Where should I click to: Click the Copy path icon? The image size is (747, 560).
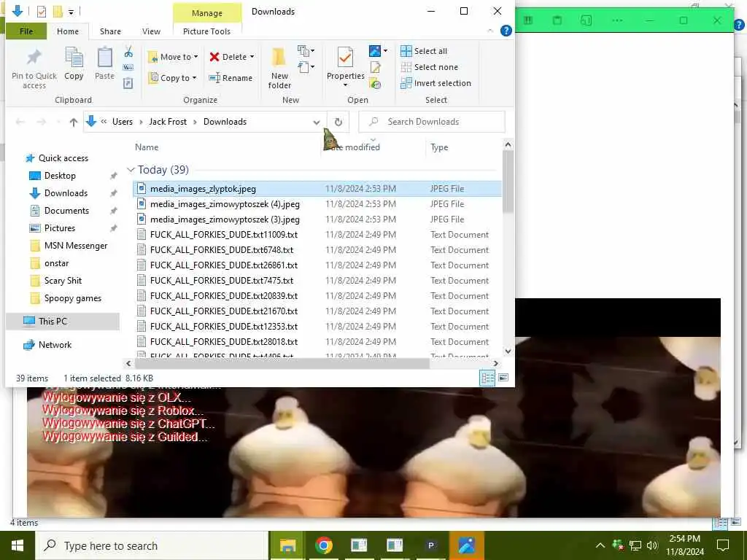tap(128, 67)
